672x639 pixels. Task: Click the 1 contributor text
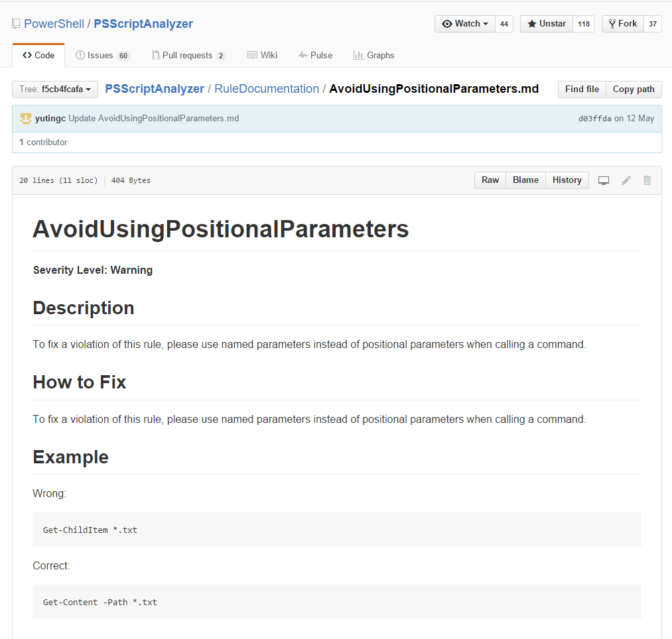(43, 143)
